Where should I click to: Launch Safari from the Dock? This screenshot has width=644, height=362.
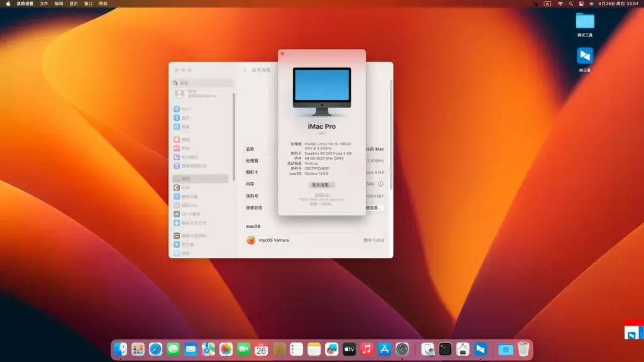point(156,349)
